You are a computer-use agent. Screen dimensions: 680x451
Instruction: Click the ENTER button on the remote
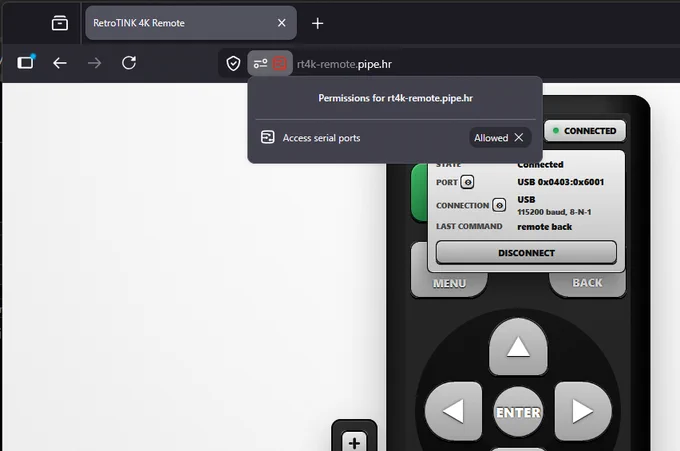pyautogui.click(x=518, y=412)
